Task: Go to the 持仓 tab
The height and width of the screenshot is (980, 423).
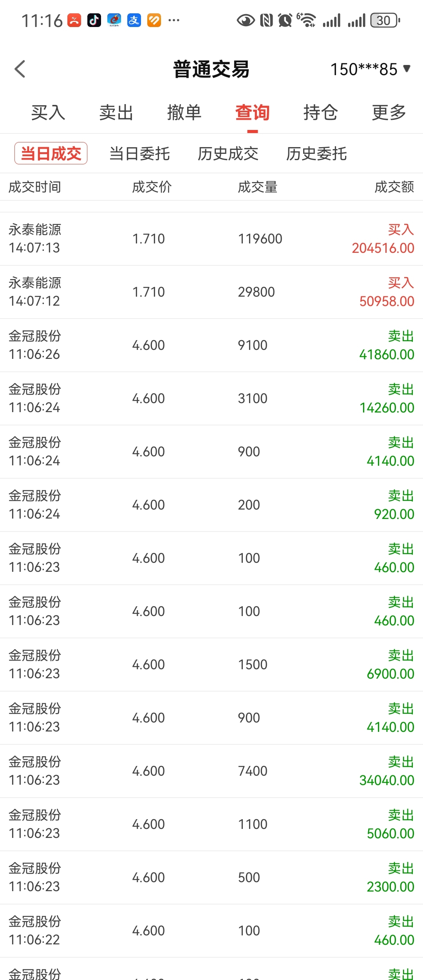Action: click(x=321, y=113)
